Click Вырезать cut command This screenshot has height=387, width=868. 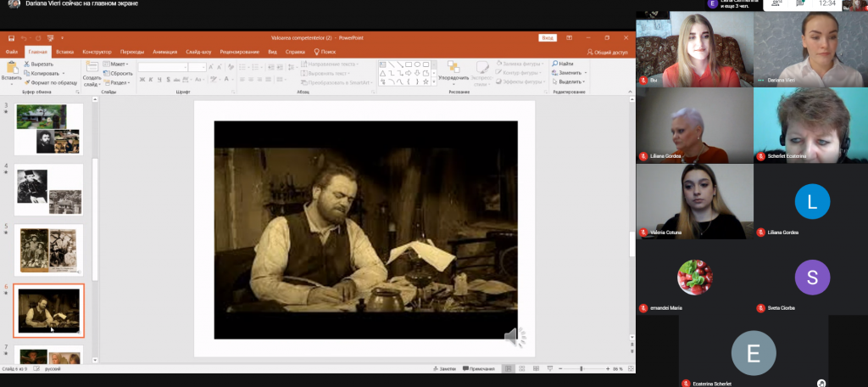coord(39,64)
